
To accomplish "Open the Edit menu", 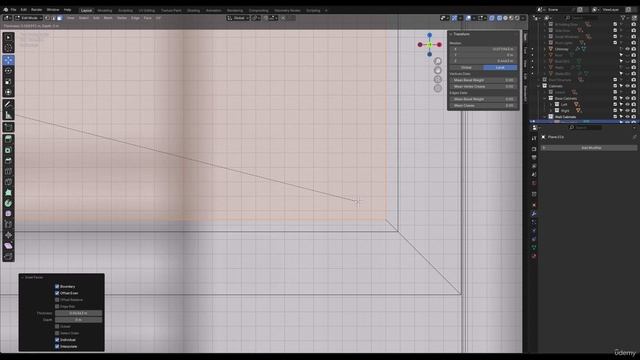I will click(x=24, y=9).
